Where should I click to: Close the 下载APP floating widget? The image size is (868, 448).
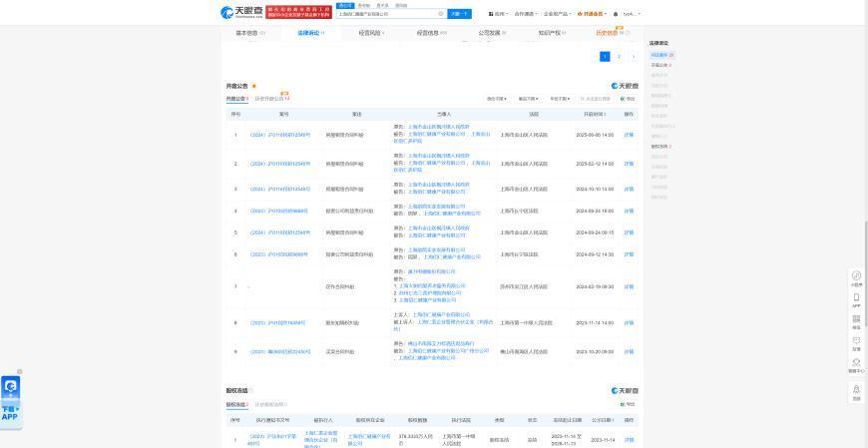click(19, 371)
